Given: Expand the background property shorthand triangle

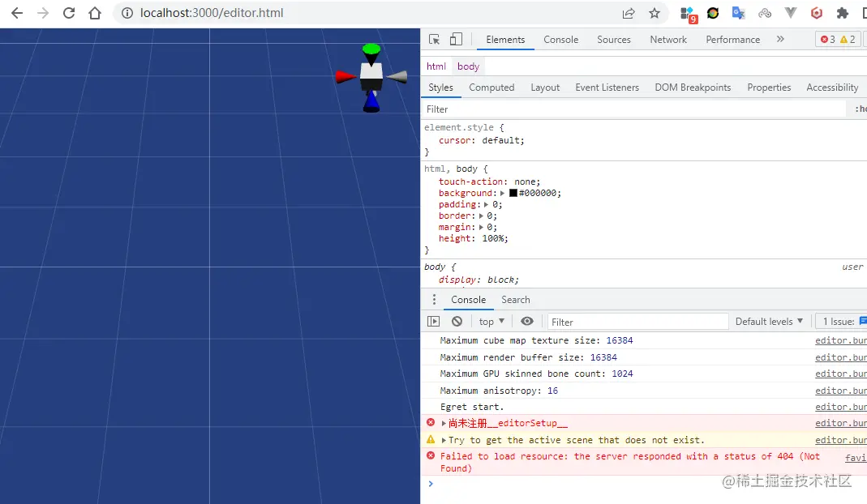Looking at the screenshot, I should 502,193.
